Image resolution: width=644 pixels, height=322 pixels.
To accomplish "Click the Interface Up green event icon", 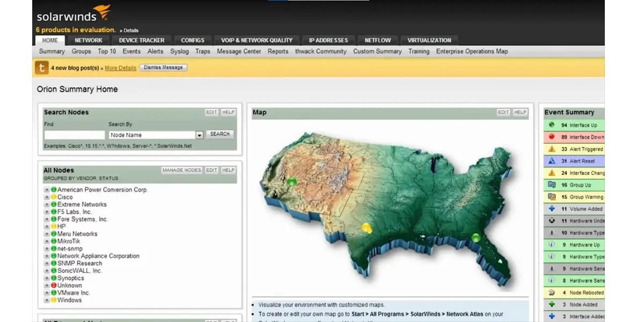I will [551, 125].
